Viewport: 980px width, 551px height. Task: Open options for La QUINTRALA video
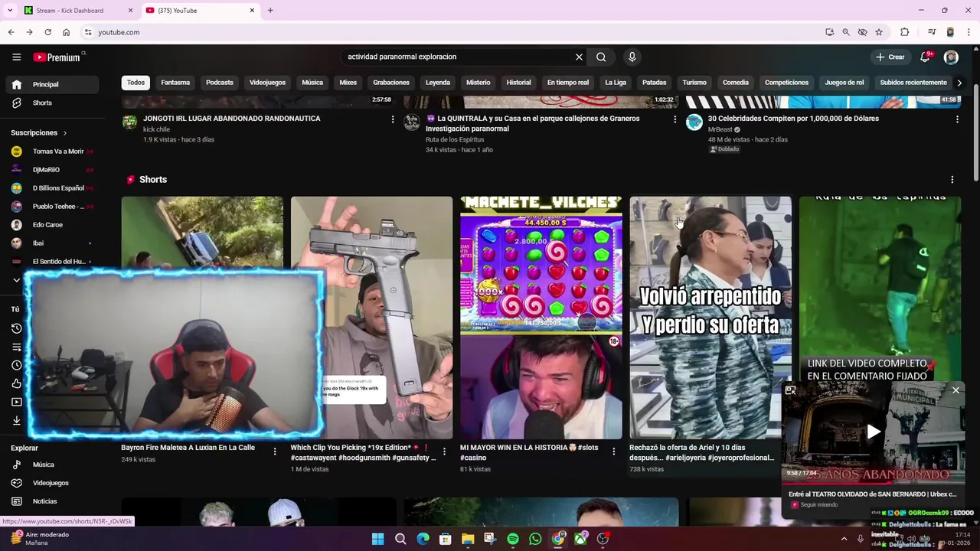coord(675,119)
